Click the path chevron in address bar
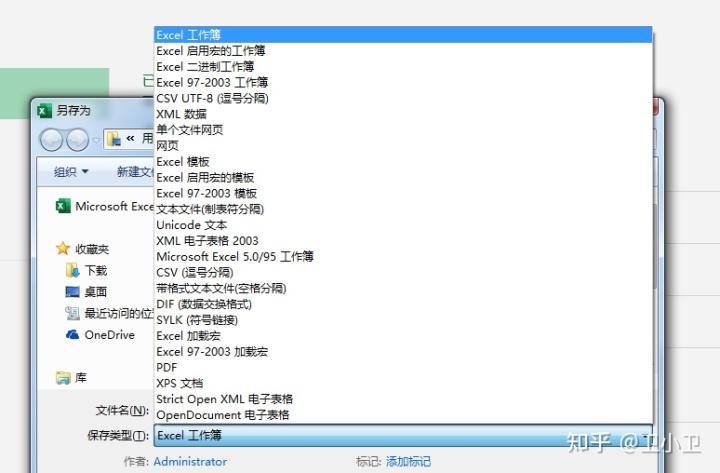This screenshot has width=720, height=473. pyautogui.click(x=130, y=138)
